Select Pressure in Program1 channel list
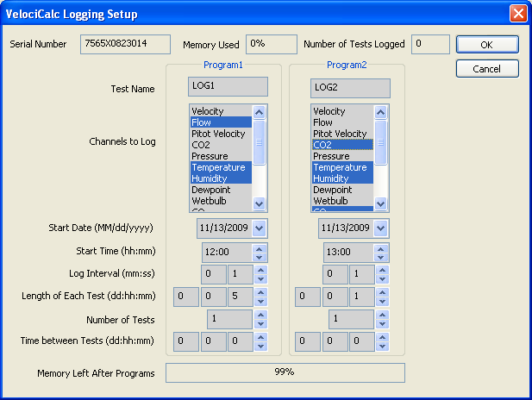Image resolution: width=532 pixels, height=400 pixels. tap(221, 156)
